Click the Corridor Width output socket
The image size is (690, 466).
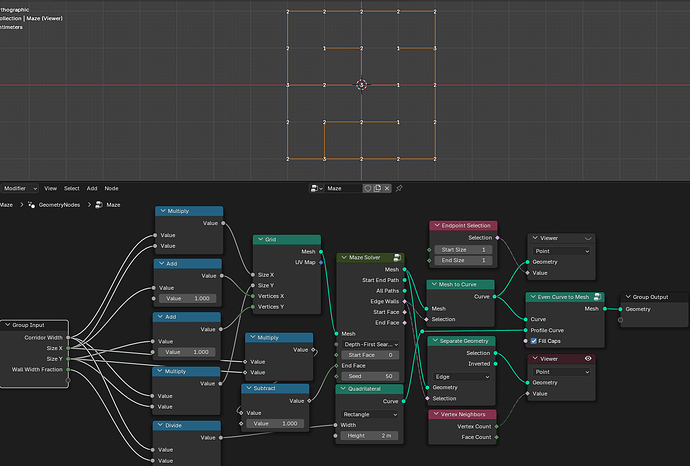tap(68, 338)
